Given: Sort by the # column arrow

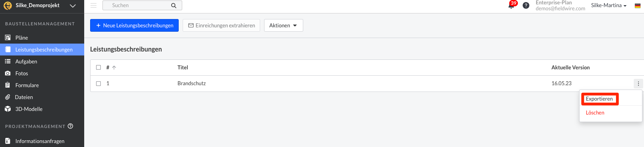Looking at the screenshot, I should [114, 68].
